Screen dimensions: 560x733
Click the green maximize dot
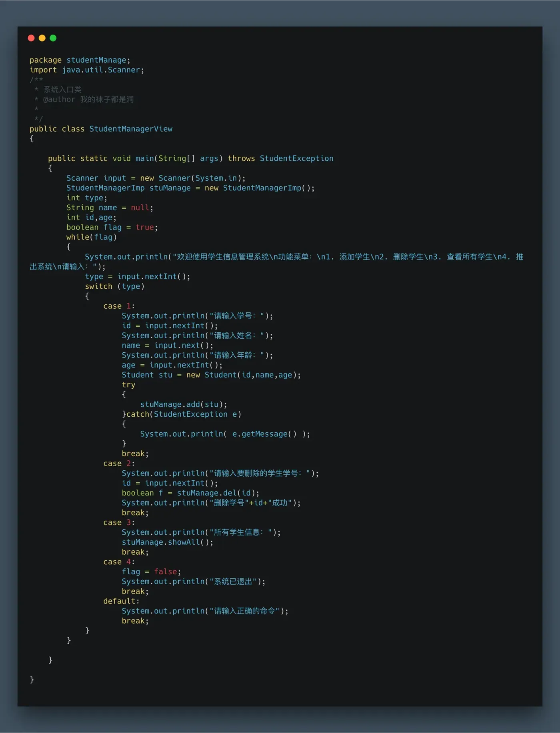click(53, 38)
